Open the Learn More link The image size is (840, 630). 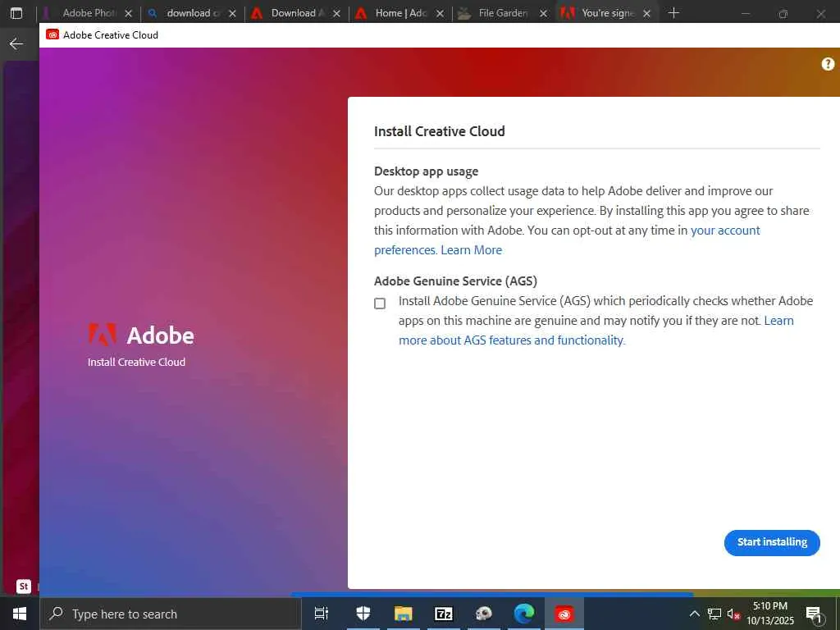472,250
